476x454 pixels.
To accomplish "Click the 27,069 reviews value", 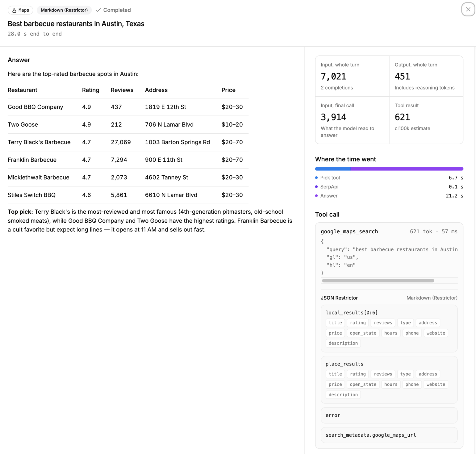I will coord(121,142).
